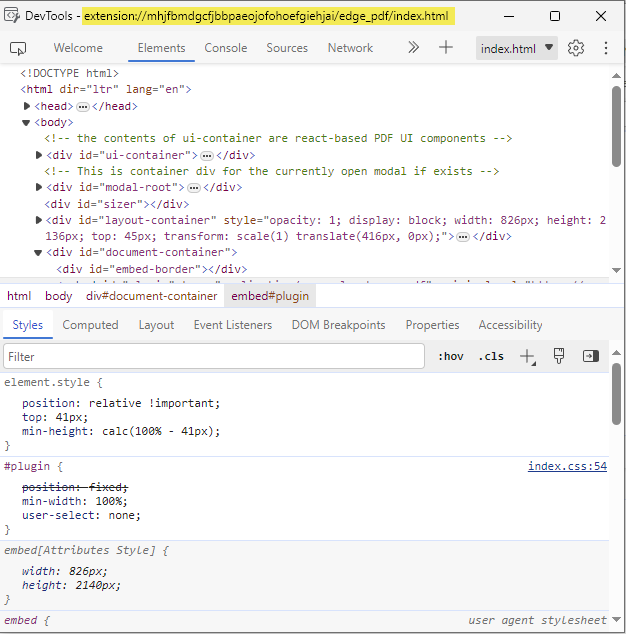Select the Styles pane tab
This screenshot has height=634, width=626.
(27, 325)
